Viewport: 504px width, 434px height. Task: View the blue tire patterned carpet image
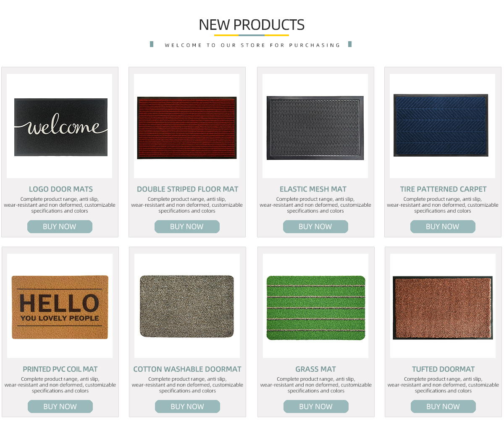443,126
